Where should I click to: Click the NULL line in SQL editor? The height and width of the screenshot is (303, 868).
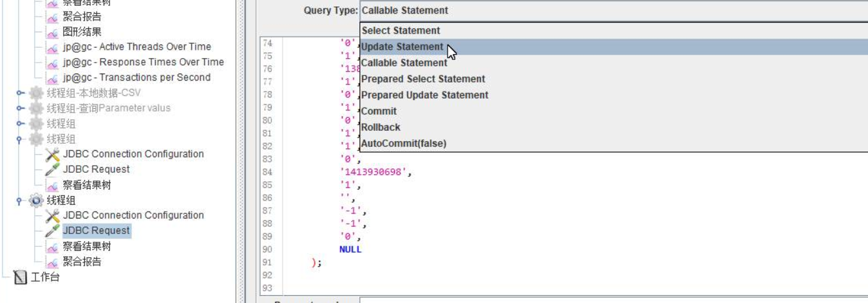click(350, 249)
